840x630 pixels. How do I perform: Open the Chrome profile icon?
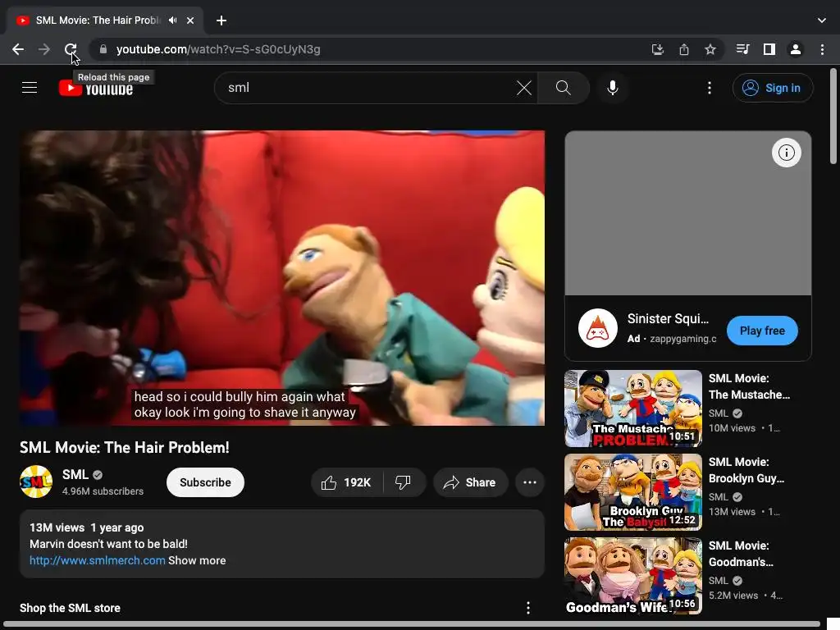point(796,49)
